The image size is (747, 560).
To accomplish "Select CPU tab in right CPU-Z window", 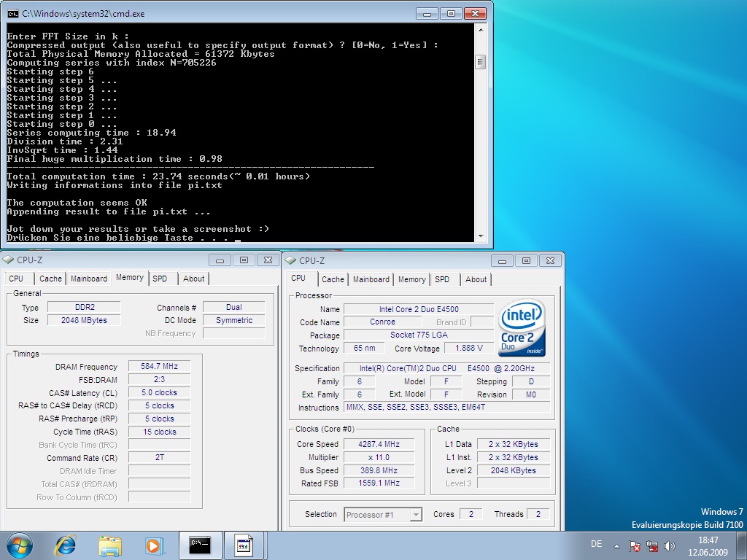I will [x=298, y=278].
